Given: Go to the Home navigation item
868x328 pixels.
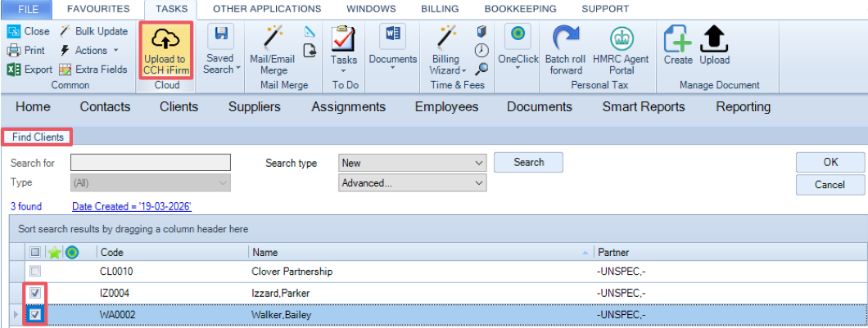Looking at the screenshot, I should click(x=33, y=107).
